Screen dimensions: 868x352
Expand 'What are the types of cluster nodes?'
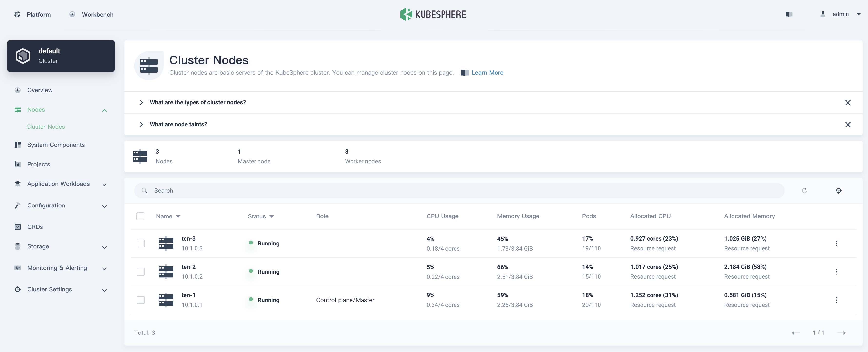pyautogui.click(x=198, y=102)
